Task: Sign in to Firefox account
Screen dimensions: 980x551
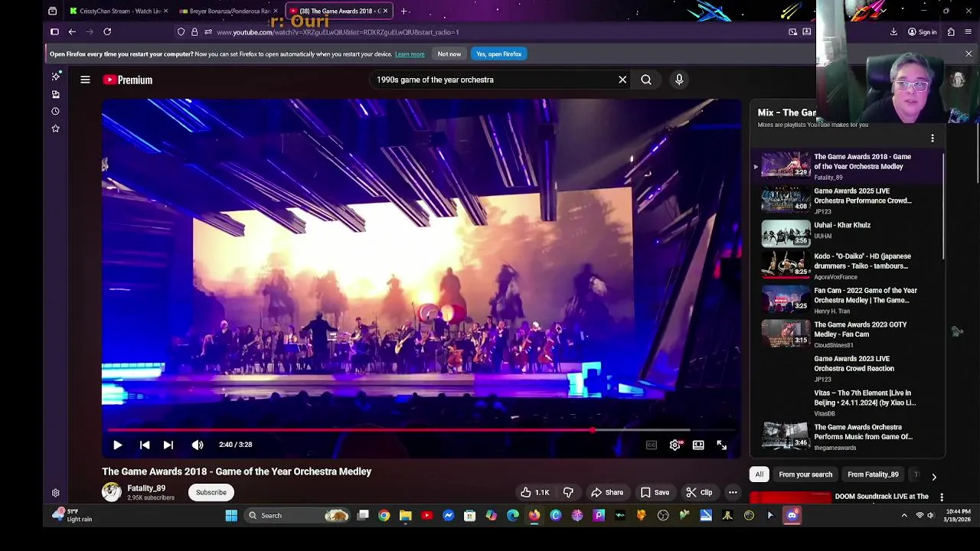Action: click(922, 32)
